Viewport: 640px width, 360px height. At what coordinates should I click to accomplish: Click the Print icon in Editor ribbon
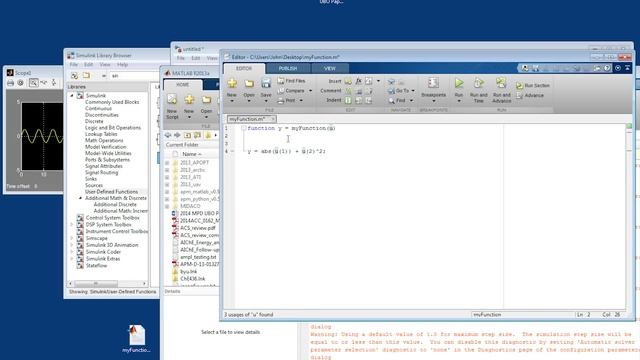(x=281, y=100)
